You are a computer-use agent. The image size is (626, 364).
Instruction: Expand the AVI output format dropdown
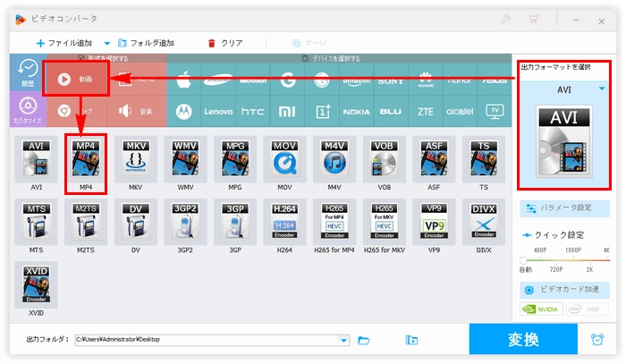tap(602, 89)
